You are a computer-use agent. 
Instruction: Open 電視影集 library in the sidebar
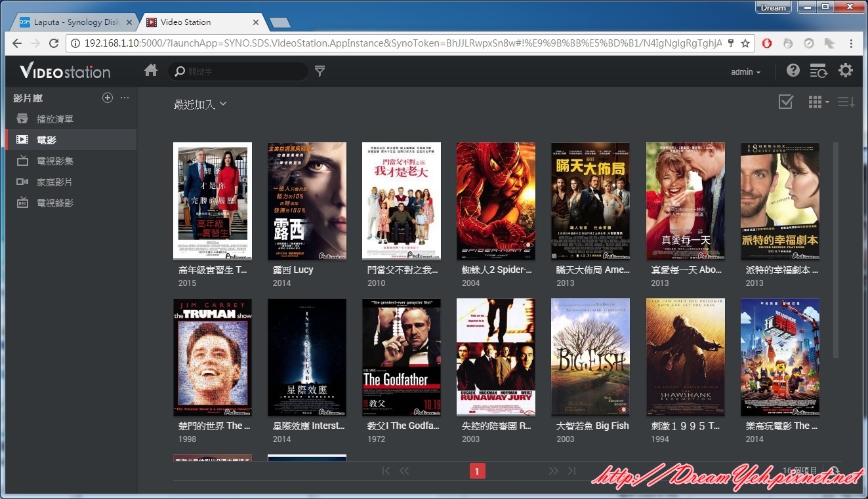point(71,161)
